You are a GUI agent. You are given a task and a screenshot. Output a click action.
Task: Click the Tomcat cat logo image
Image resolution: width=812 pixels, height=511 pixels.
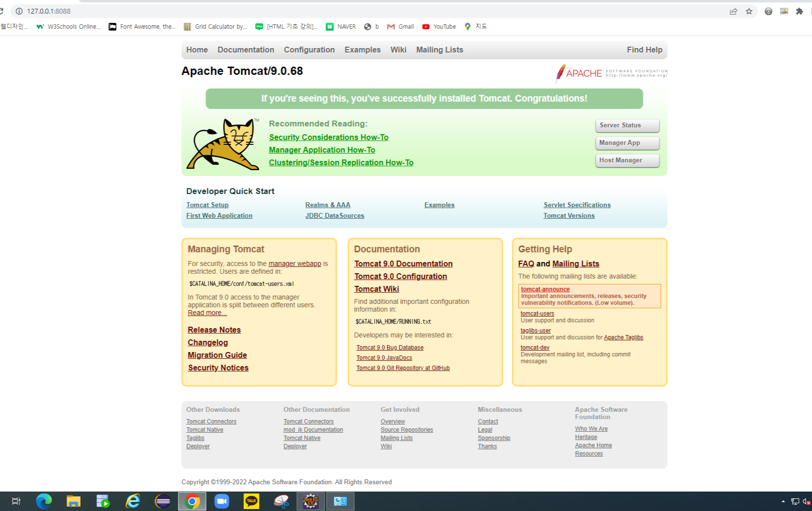223,144
